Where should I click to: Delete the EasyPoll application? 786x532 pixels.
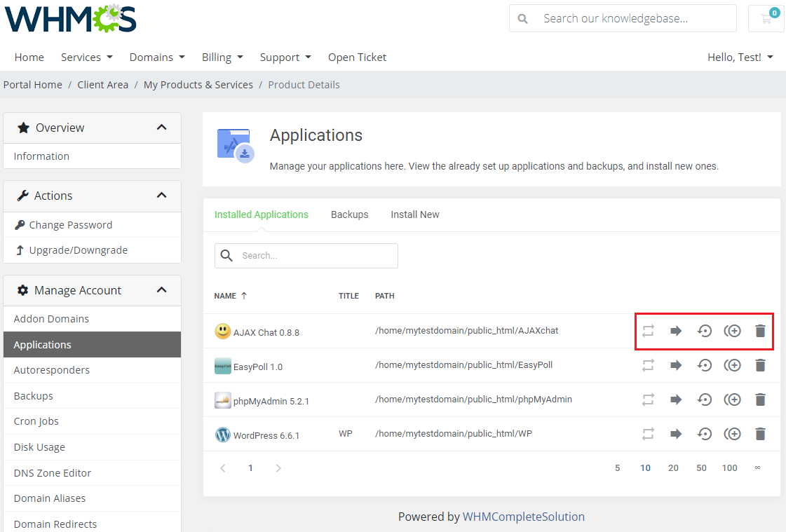click(761, 365)
